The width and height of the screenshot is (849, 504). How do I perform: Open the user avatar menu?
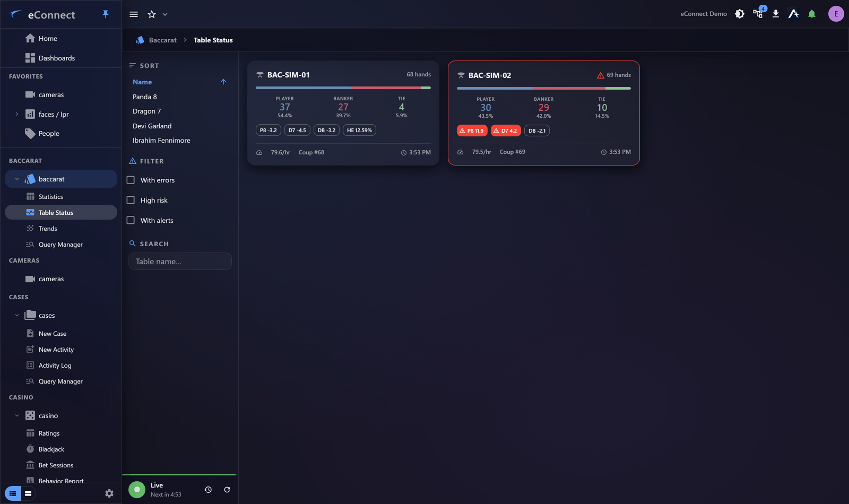pyautogui.click(x=836, y=14)
